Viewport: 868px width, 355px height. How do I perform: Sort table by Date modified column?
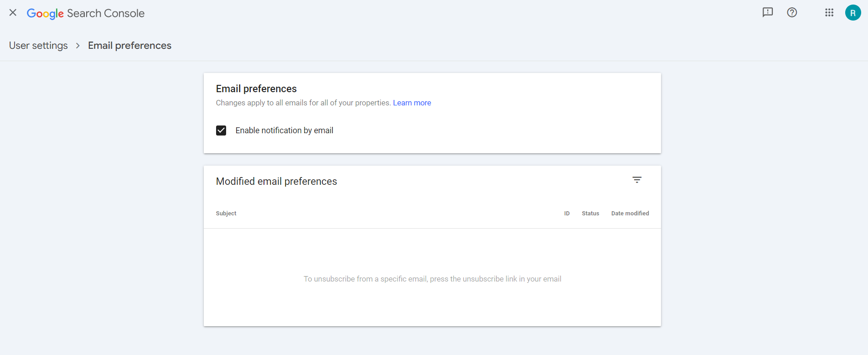(630, 214)
